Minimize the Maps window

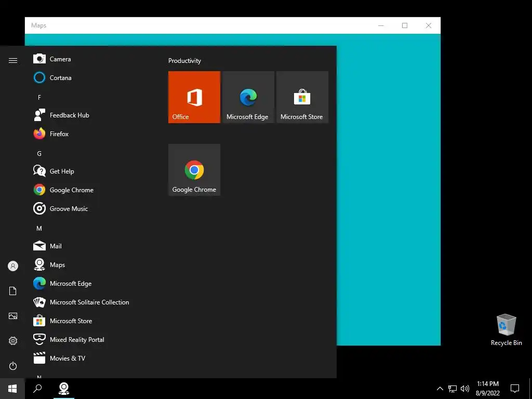(381, 25)
